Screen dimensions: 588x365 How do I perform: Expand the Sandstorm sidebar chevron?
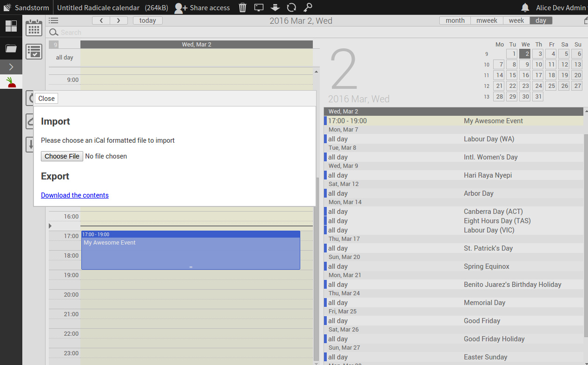pyautogui.click(x=11, y=67)
